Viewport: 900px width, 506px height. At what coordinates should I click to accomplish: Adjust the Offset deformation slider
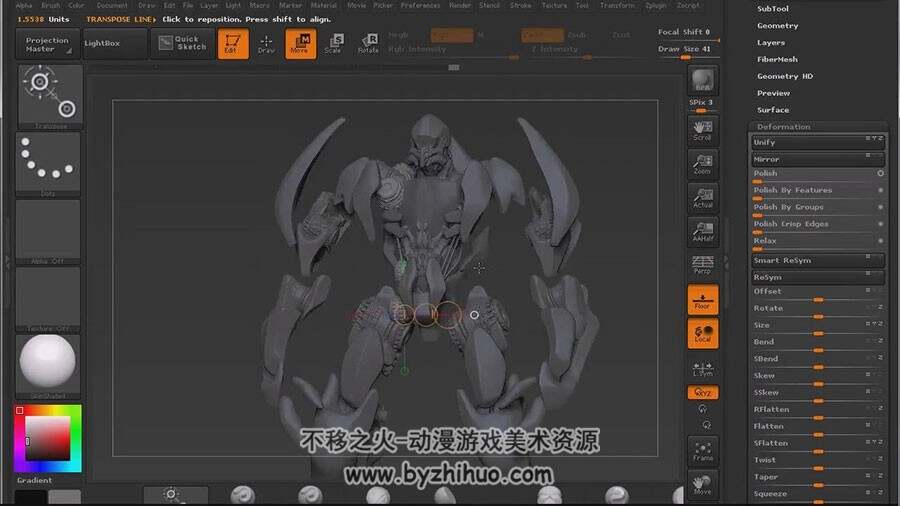(817, 294)
